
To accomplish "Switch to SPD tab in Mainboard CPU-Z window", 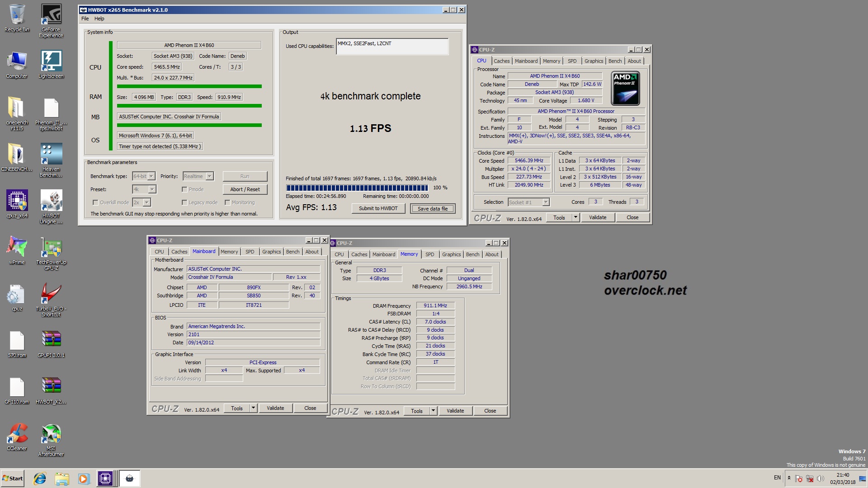I will (x=250, y=252).
